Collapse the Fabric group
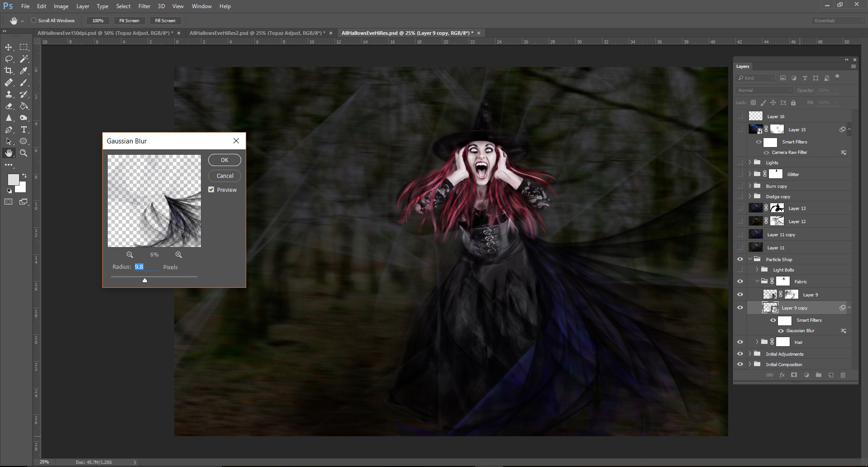 tap(758, 281)
